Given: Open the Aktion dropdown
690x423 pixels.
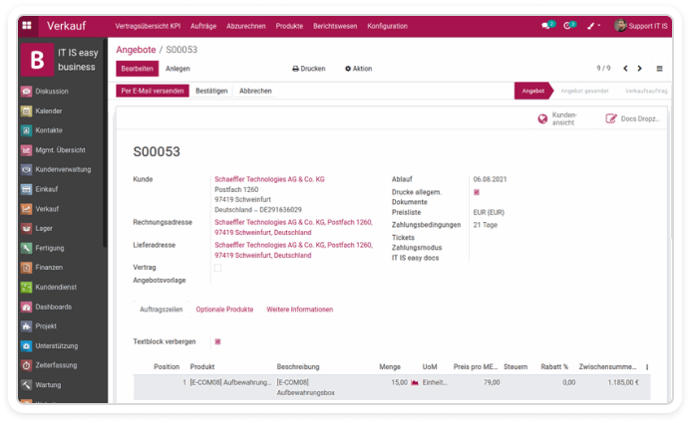Looking at the screenshot, I should pyautogui.click(x=358, y=69).
